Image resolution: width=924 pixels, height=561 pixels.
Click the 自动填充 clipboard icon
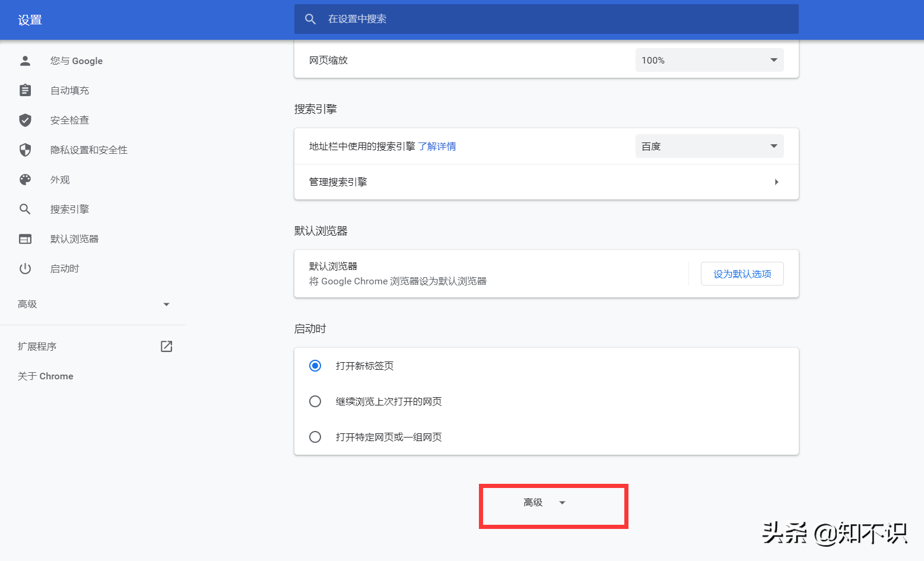[x=25, y=90]
